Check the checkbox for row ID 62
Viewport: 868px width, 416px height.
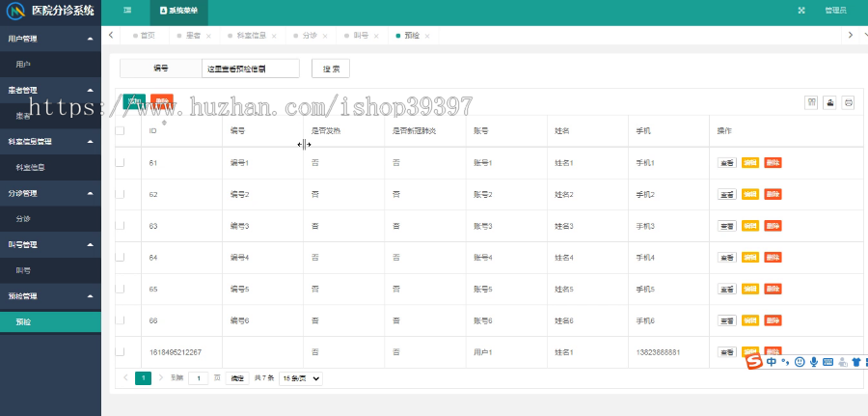[x=120, y=194]
